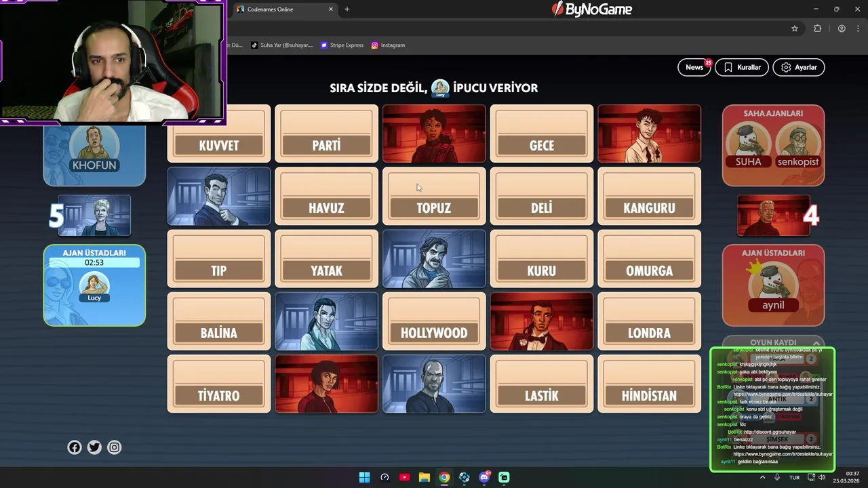Choose the TIP card

pyautogui.click(x=219, y=259)
